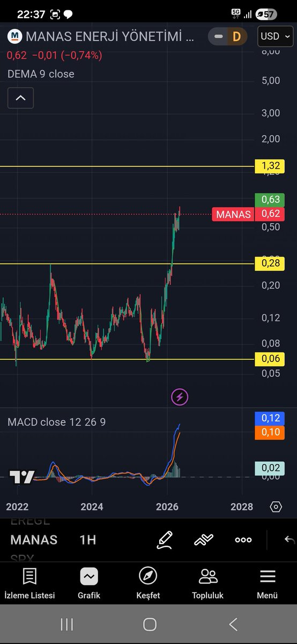
Task: Tap the 0,06 yellow price level label
Action: click(270, 359)
